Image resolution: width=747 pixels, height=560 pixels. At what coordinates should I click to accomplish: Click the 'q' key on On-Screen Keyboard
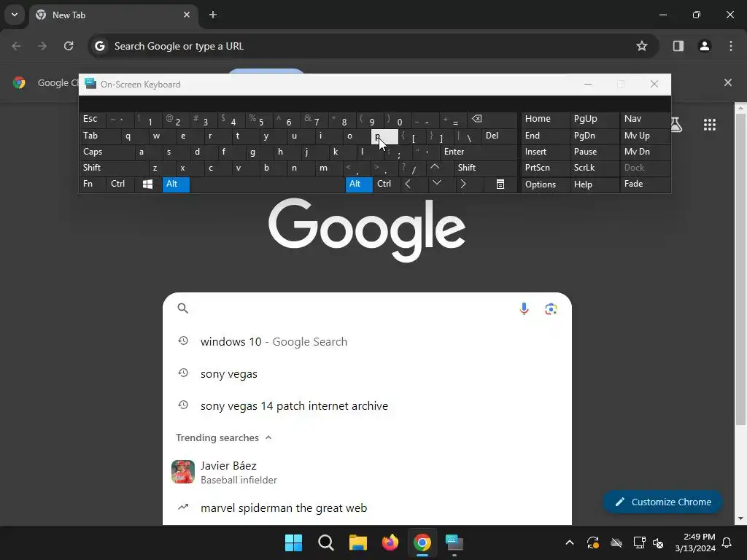134,136
